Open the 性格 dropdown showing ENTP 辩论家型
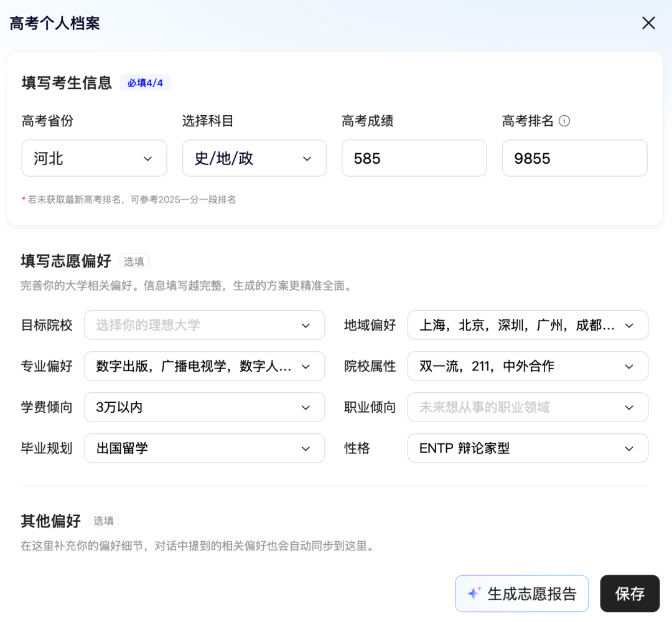 pos(528,448)
